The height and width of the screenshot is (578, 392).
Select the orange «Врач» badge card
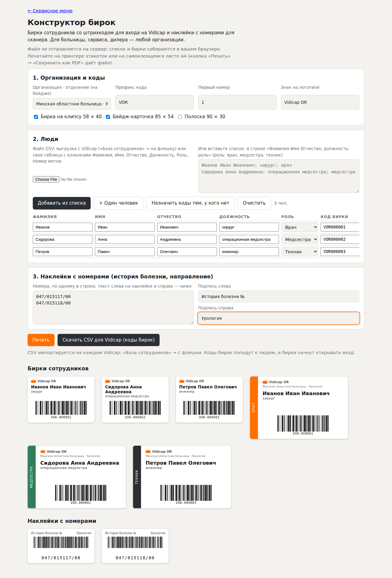299,408
